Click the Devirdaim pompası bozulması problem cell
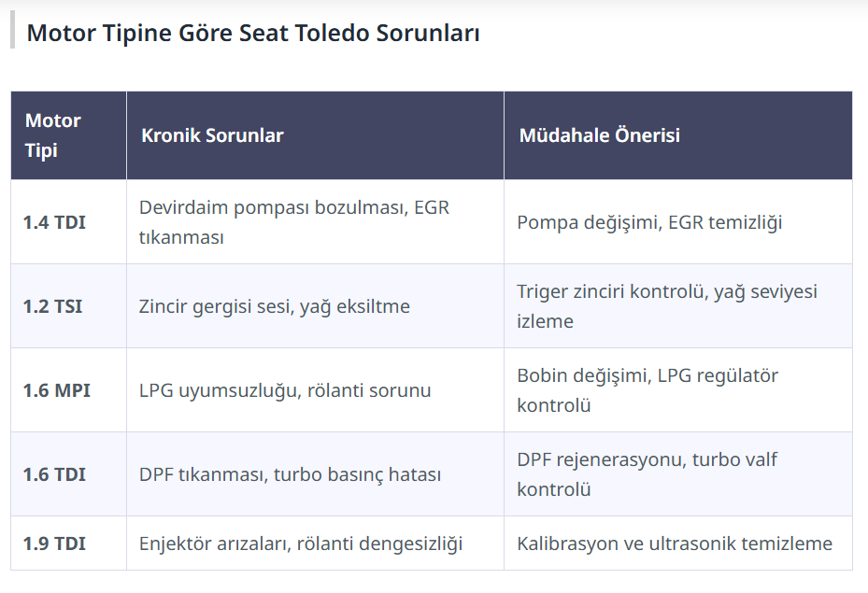Image resolution: width=868 pixels, height=593 pixels. (x=293, y=222)
